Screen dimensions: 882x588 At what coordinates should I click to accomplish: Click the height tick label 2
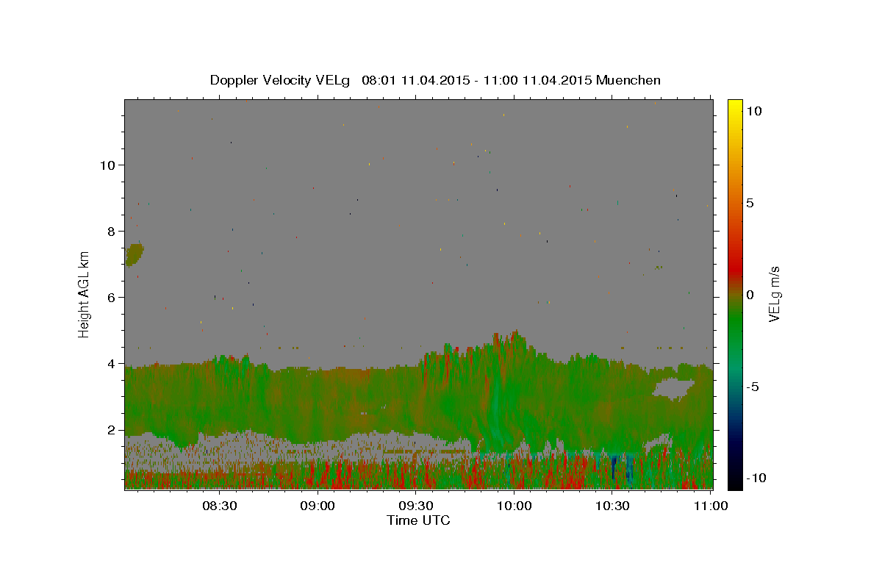click(x=112, y=430)
